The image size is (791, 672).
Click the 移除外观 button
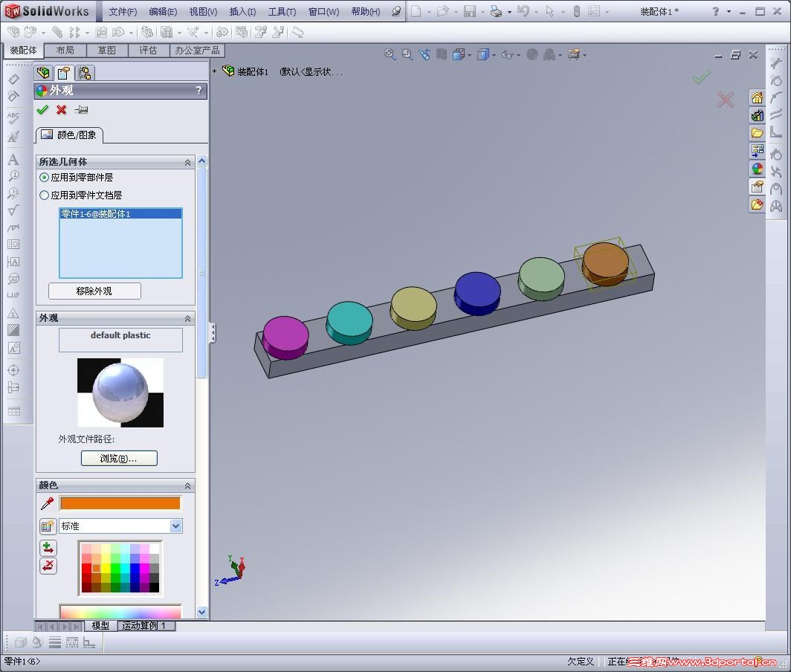[x=94, y=291]
